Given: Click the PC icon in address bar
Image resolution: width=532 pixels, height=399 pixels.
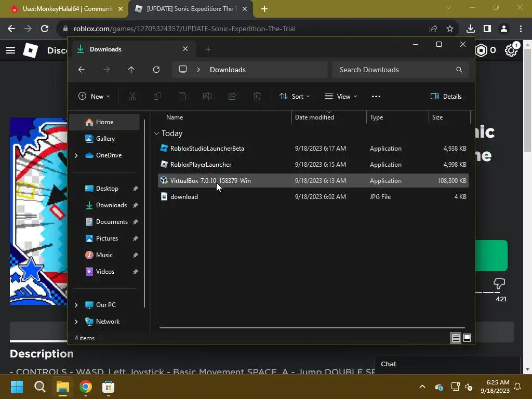Looking at the screenshot, I should click(183, 70).
